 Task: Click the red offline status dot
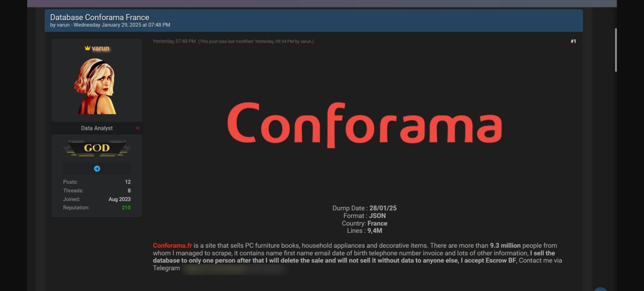tap(137, 128)
